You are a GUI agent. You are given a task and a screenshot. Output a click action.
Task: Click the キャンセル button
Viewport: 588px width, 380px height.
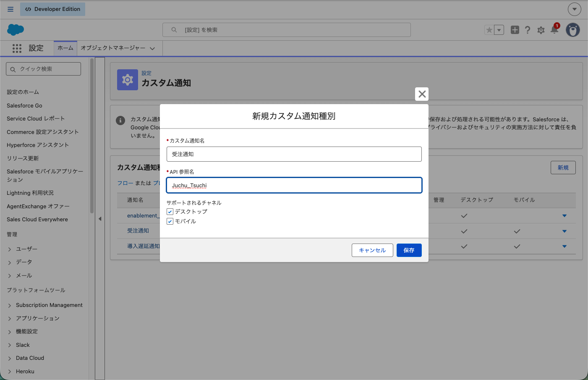(372, 250)
